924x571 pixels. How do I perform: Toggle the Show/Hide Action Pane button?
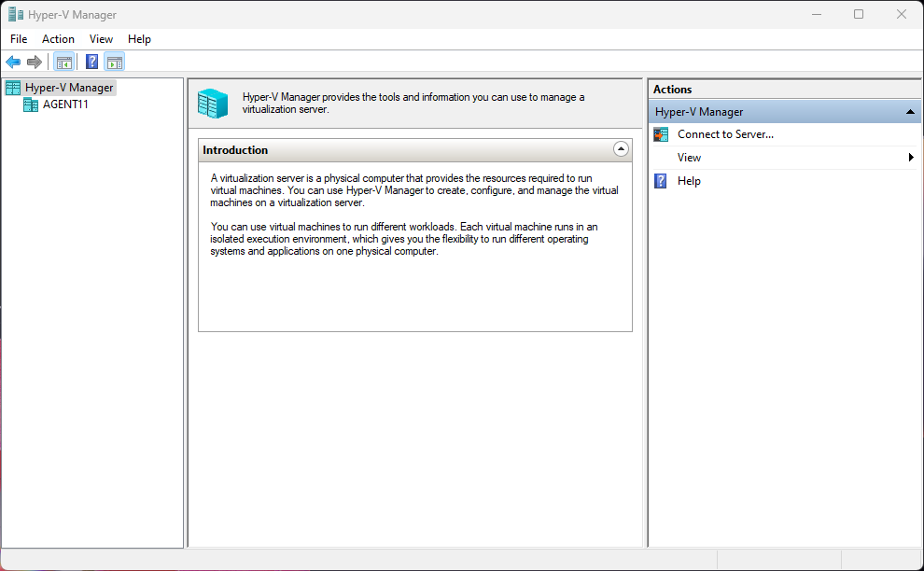pyautogui.click(x=114, y=63)
